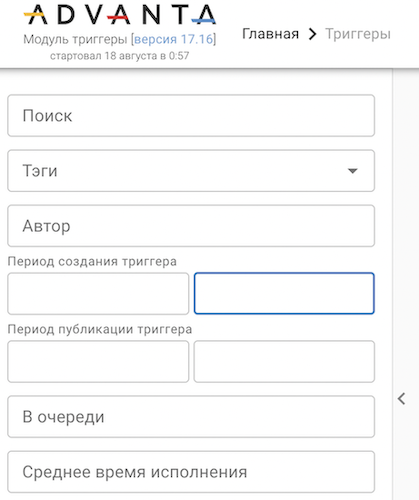Click the breadcrumb chevron separator after Главная

point(312,34)
